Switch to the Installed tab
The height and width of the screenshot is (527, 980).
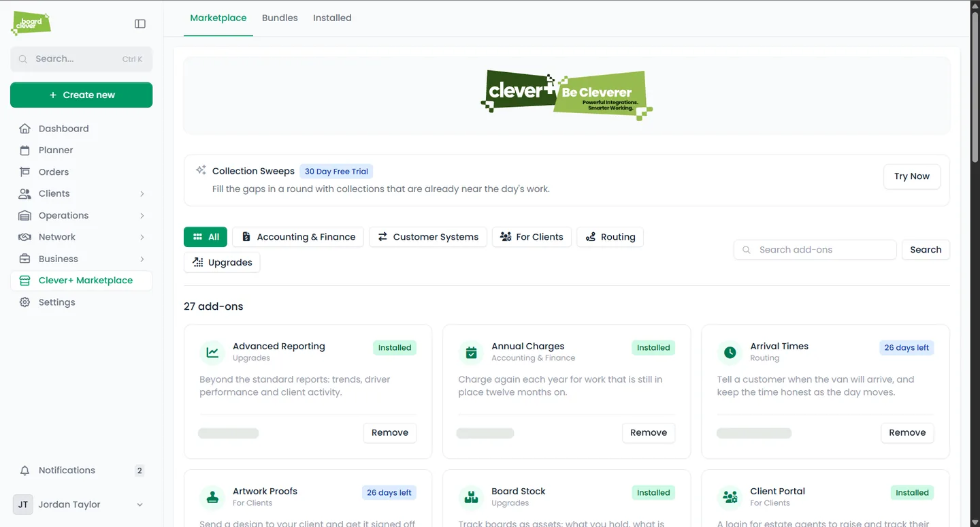coord(332,18)
